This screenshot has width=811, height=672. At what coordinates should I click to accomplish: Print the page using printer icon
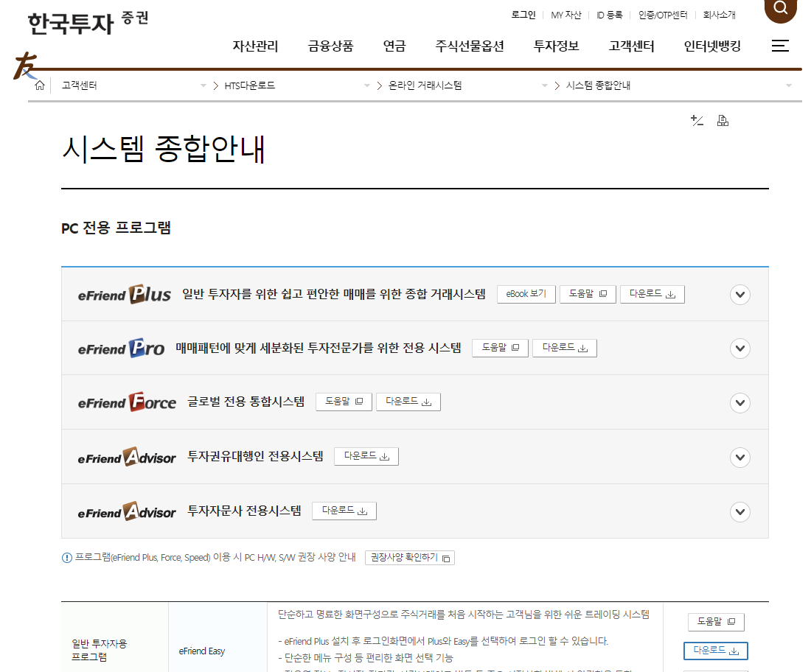point(723,120)
